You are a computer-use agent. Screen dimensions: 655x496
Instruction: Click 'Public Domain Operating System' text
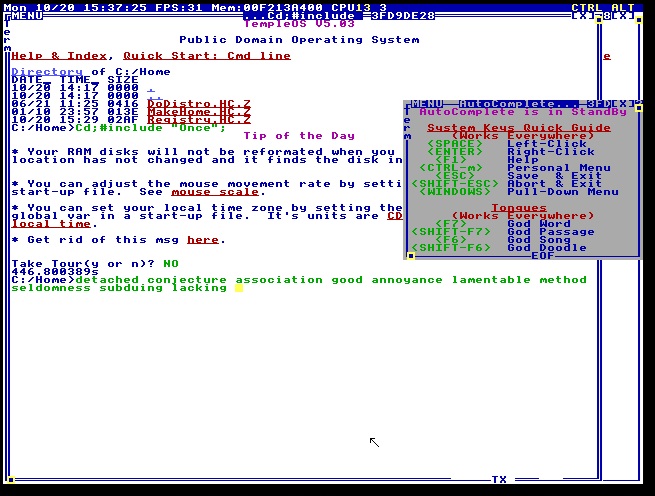tap(299, 40)
